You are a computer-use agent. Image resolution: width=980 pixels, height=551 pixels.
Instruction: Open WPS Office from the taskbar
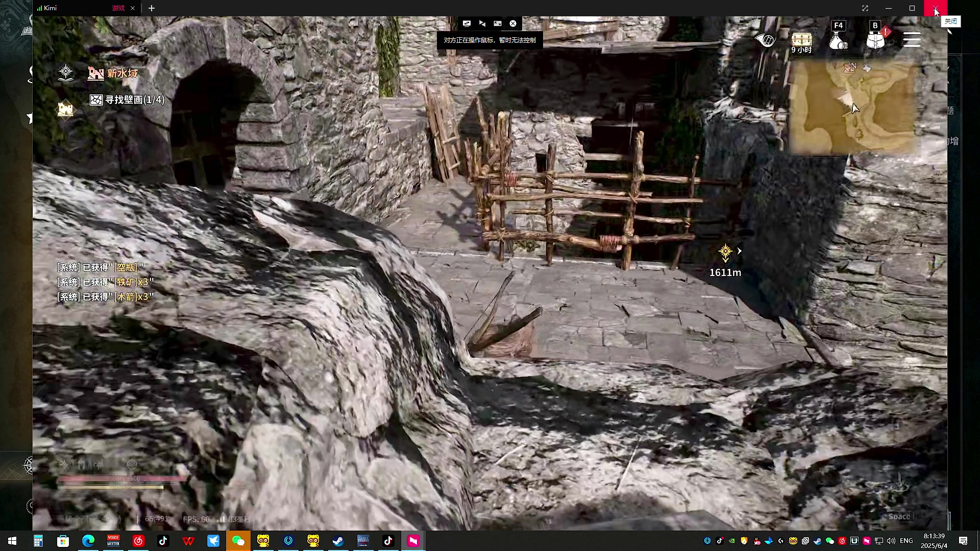(188, 541)
